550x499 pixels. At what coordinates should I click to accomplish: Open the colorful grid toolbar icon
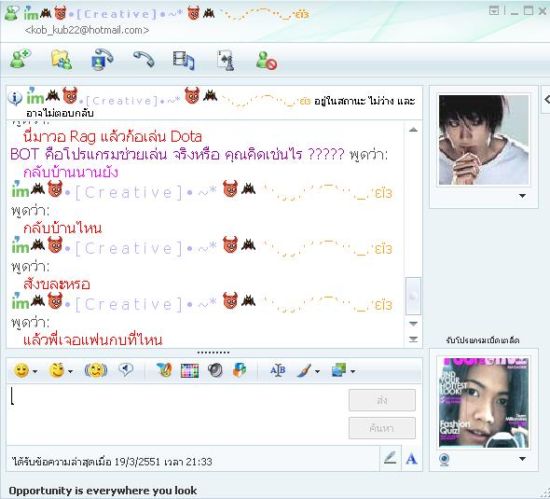tap(190, 371)
